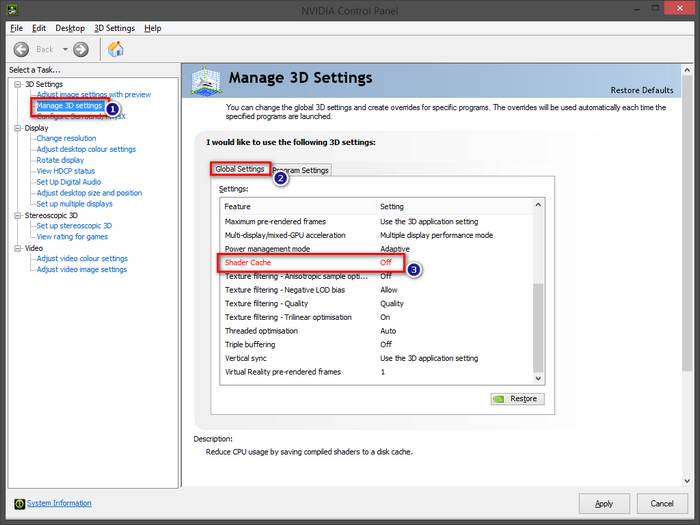Open Set Up Digital Audio task

click(x=69, y=182)
